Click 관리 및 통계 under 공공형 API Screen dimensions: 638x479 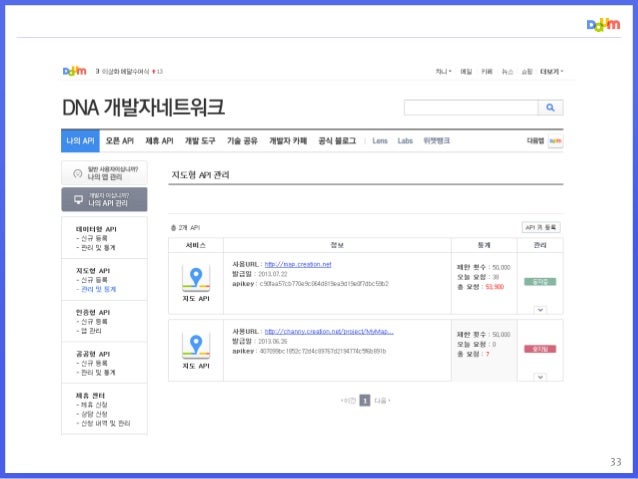(96, 373)
